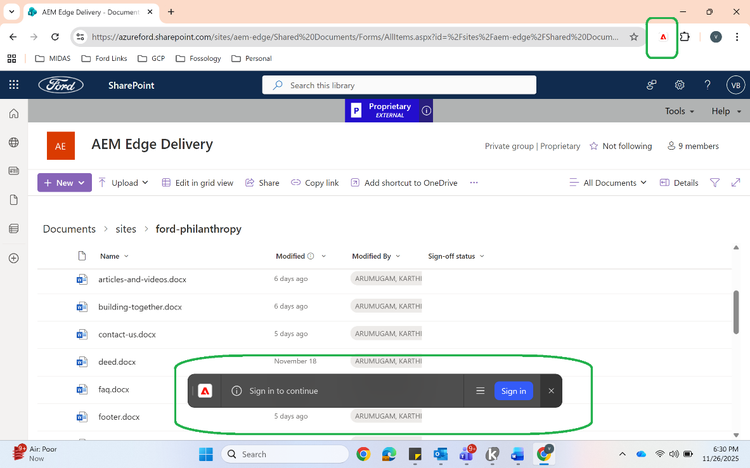
Task: Open the sidekick hamburger menu
Action: [480, 391]
